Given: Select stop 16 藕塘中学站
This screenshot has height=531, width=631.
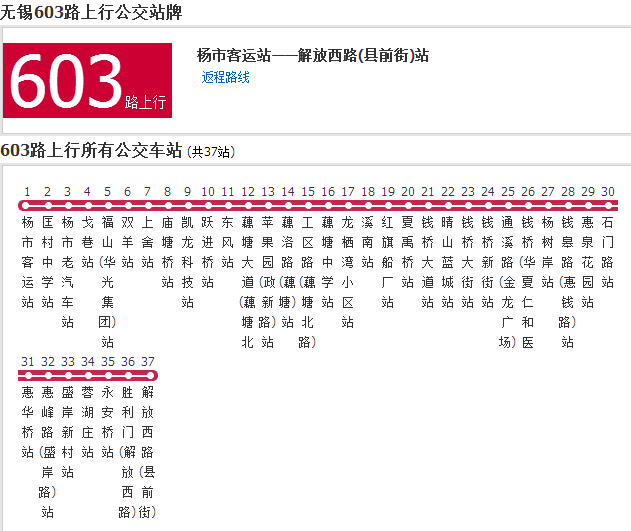Looking at the screenshot, I should pos(328,262).
